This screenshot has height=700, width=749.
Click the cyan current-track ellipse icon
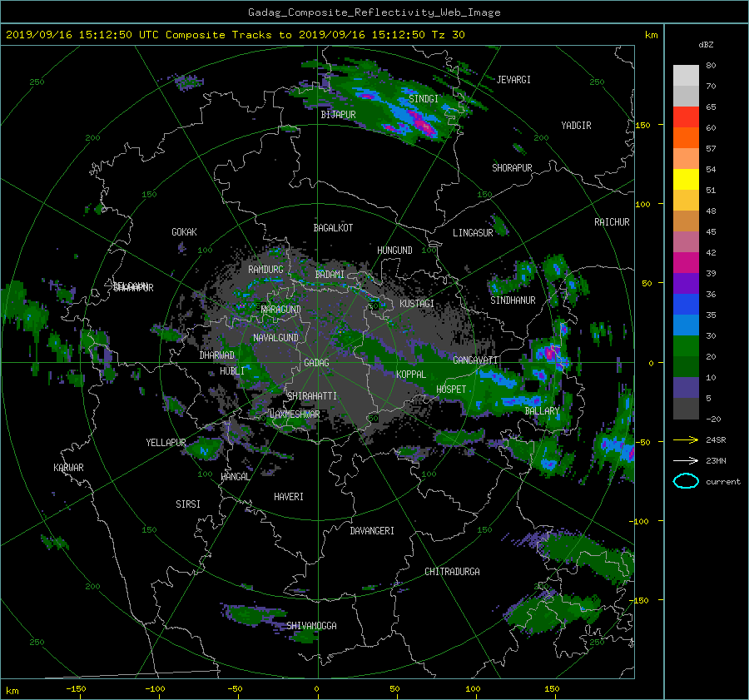[686, 481]
